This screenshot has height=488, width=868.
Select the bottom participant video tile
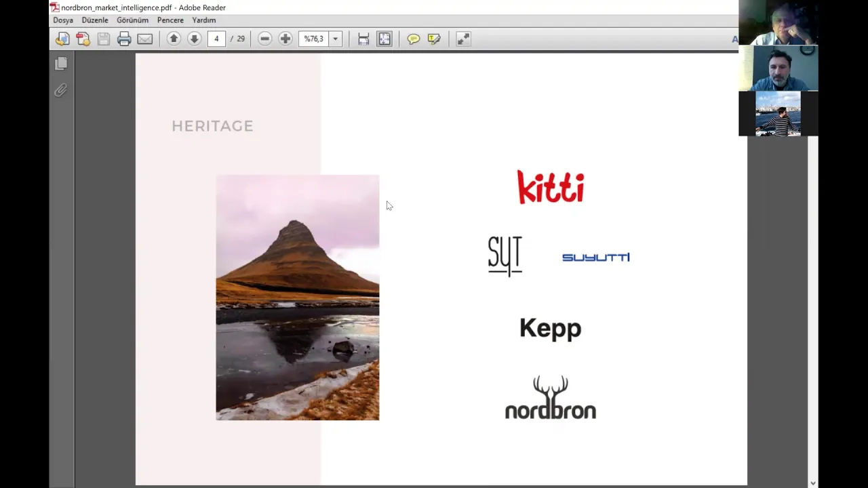(x=778, y=113)
